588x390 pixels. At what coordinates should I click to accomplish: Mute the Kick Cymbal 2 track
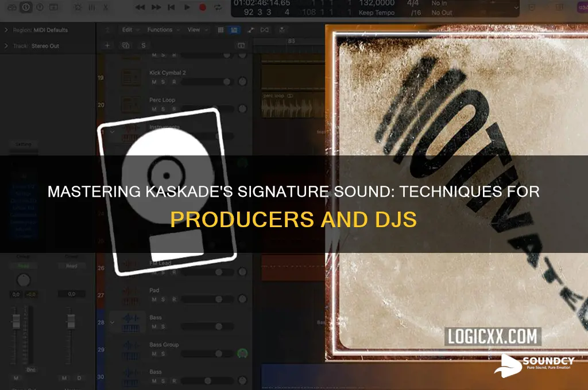[x=154, y=82]
